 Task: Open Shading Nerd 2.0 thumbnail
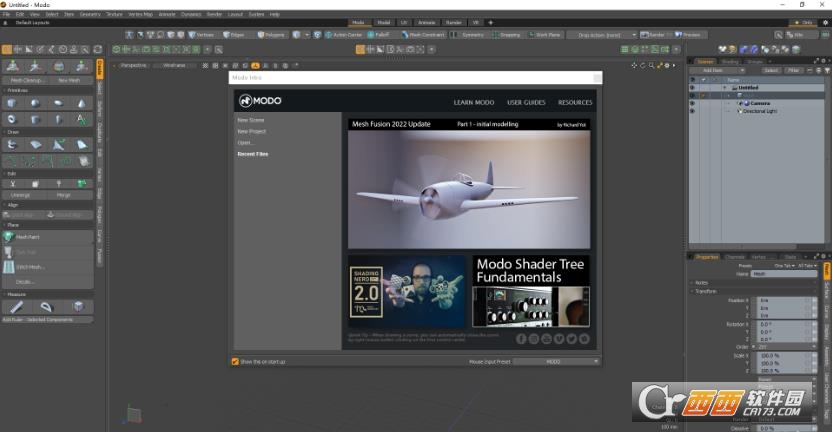[406, 291]
